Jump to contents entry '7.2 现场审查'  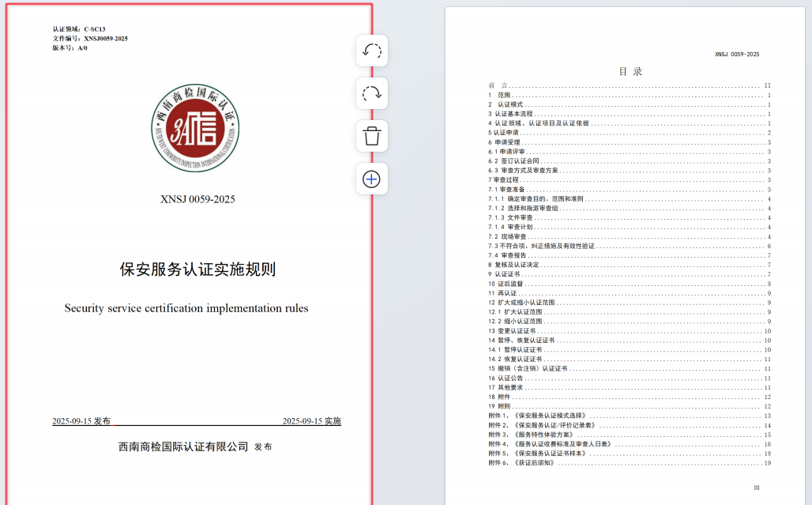(507, 236)
